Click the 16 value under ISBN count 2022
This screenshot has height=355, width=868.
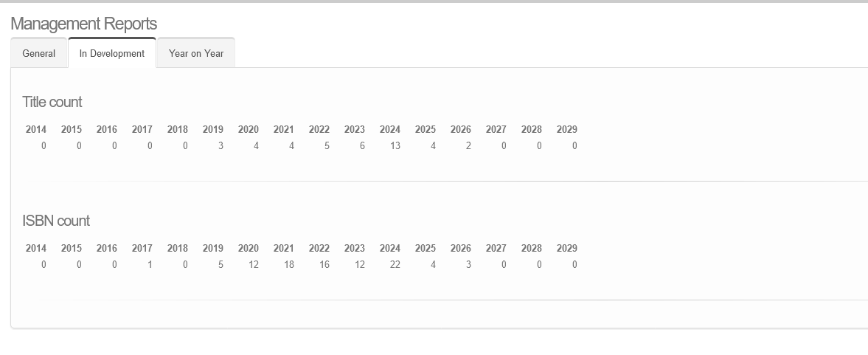tap(324, 265)
